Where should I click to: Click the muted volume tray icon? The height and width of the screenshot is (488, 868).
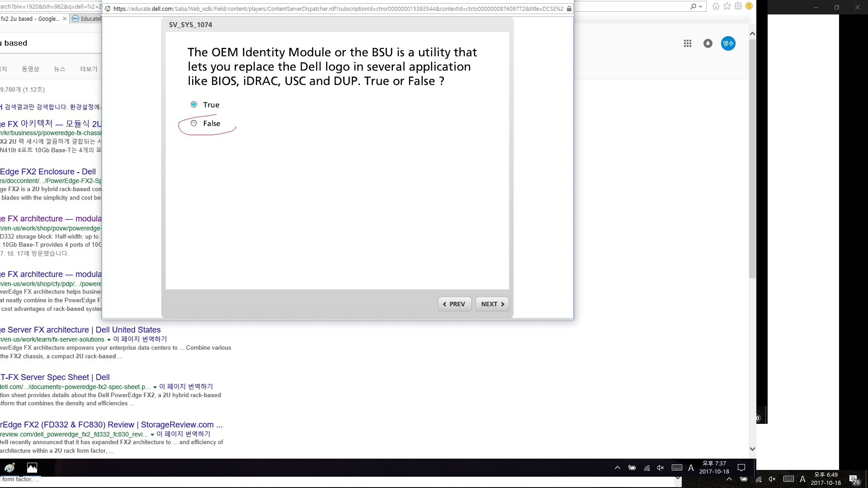coord(660,468)
